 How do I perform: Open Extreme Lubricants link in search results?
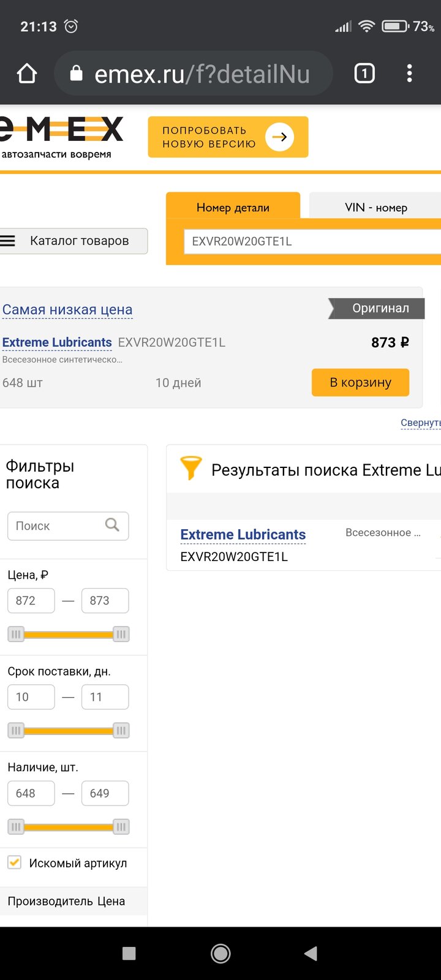[243, 535]
